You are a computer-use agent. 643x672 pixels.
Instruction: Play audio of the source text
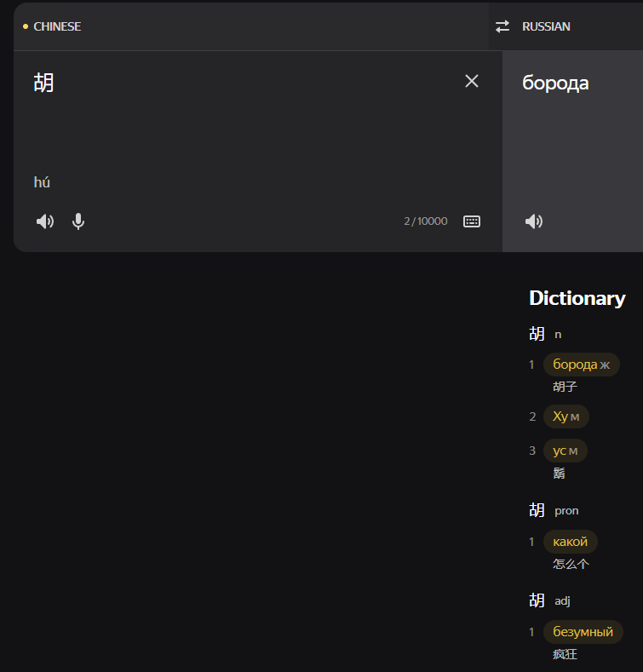pos(45,221)
